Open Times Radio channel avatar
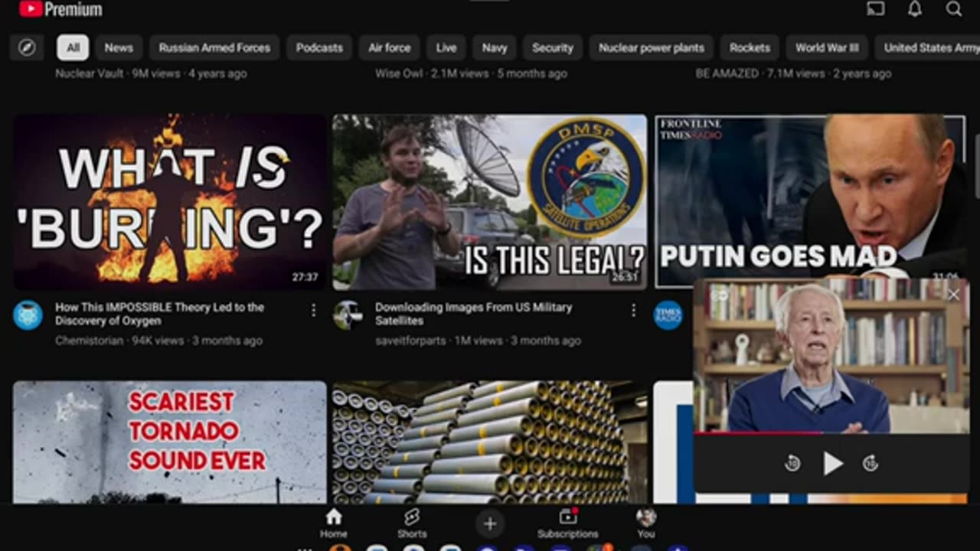The height and width of the screenshot is (551, 980). 668,315
